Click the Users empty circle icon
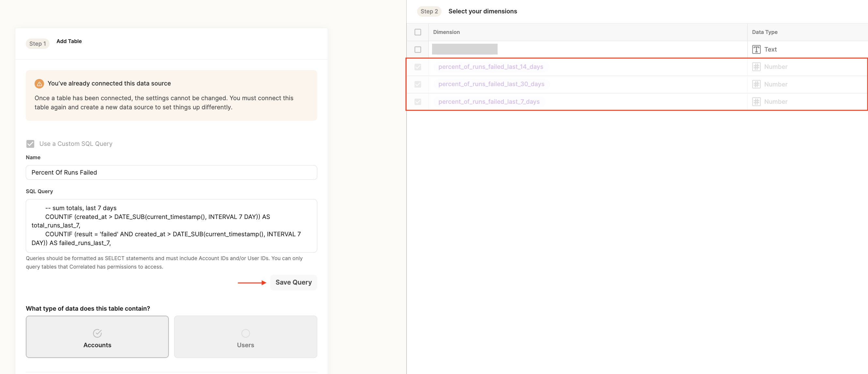 click(245, 333)
